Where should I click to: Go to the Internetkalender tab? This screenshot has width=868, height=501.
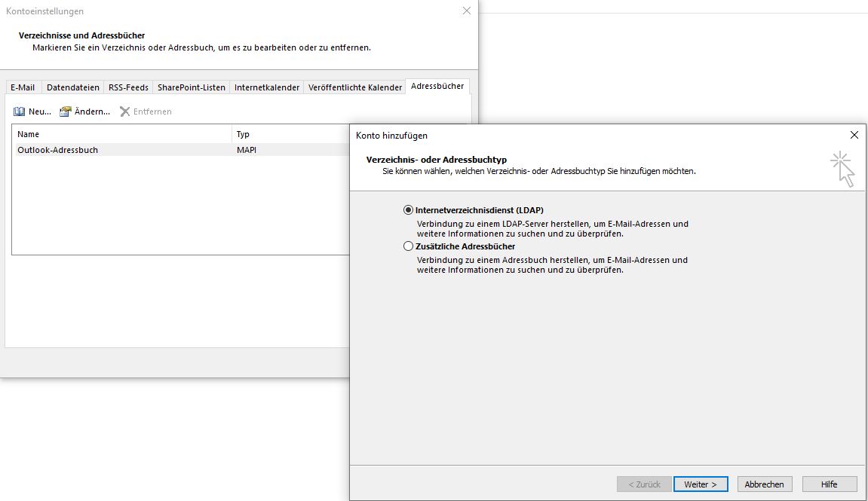(x=266, y=87)
